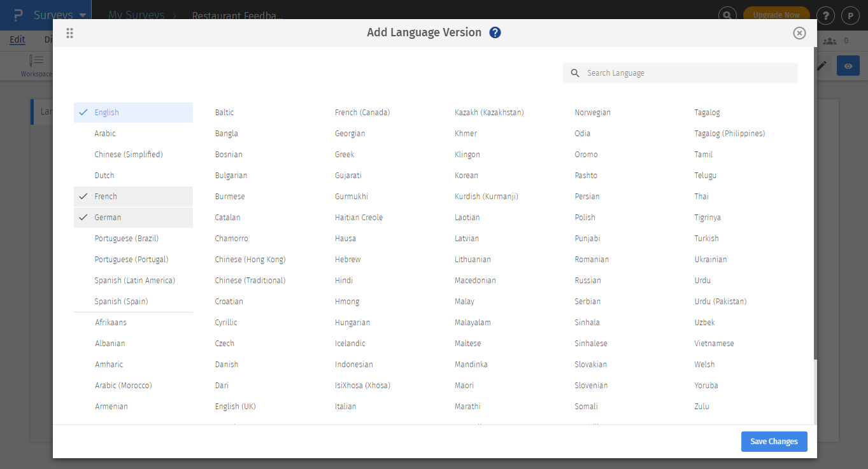The image size is (868, 469).
Task: Open the help icon in top header
Action: 826,15
